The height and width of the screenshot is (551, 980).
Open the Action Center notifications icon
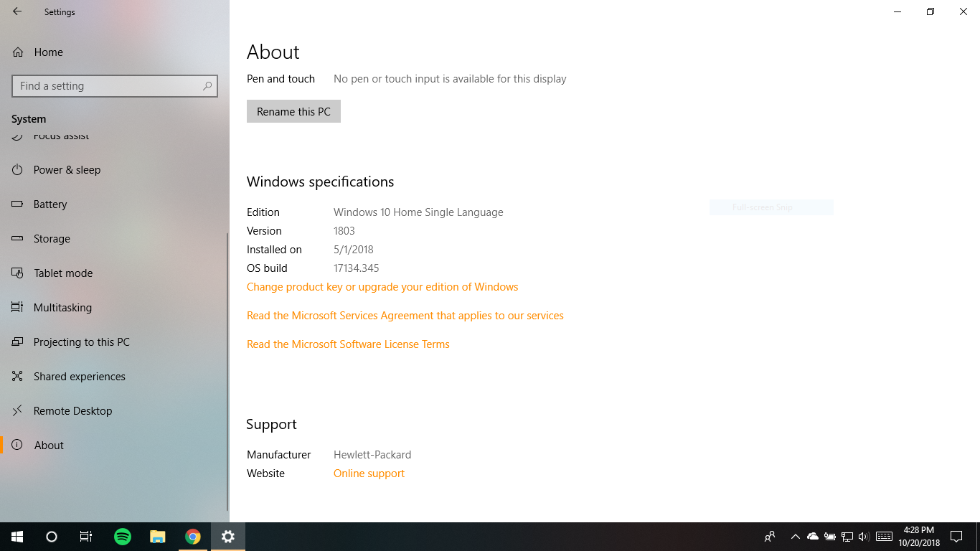(956, 537)
